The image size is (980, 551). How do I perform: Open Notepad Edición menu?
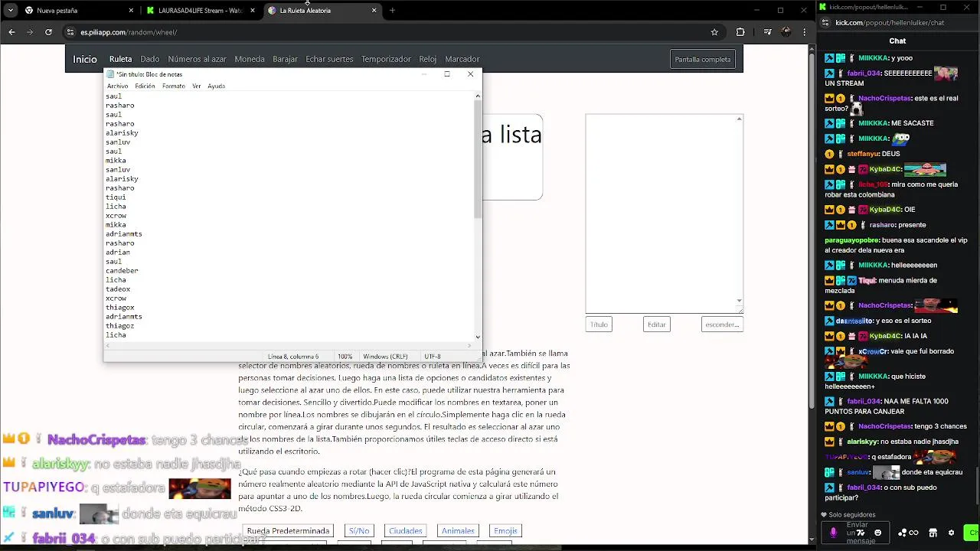point(145,86)
